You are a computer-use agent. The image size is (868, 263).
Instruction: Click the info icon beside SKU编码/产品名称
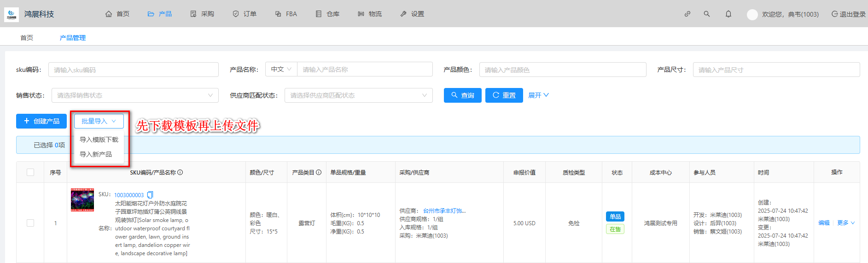pyautogui.click(x=180, y=172)
